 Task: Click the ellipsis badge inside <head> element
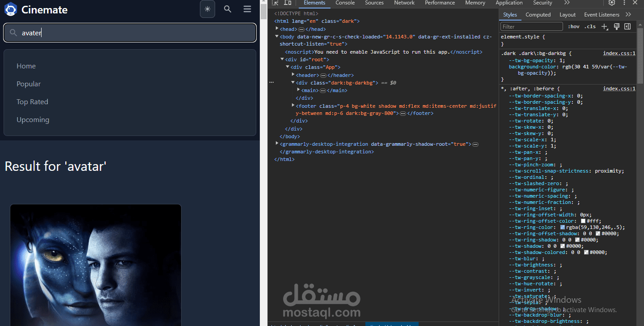point(301,29)
